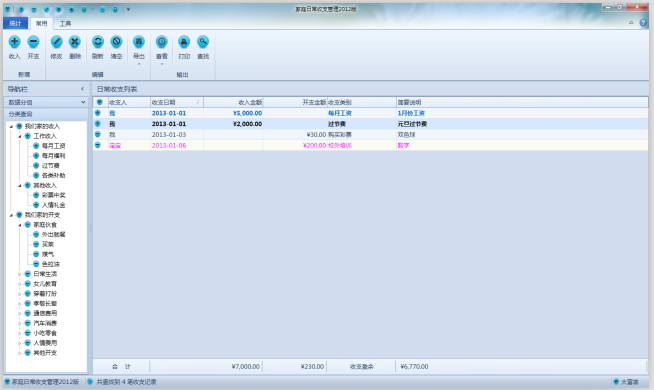Add a new income record with 收入 button
Viewport: 654px width, 390px height.
(x=15, y=42)
